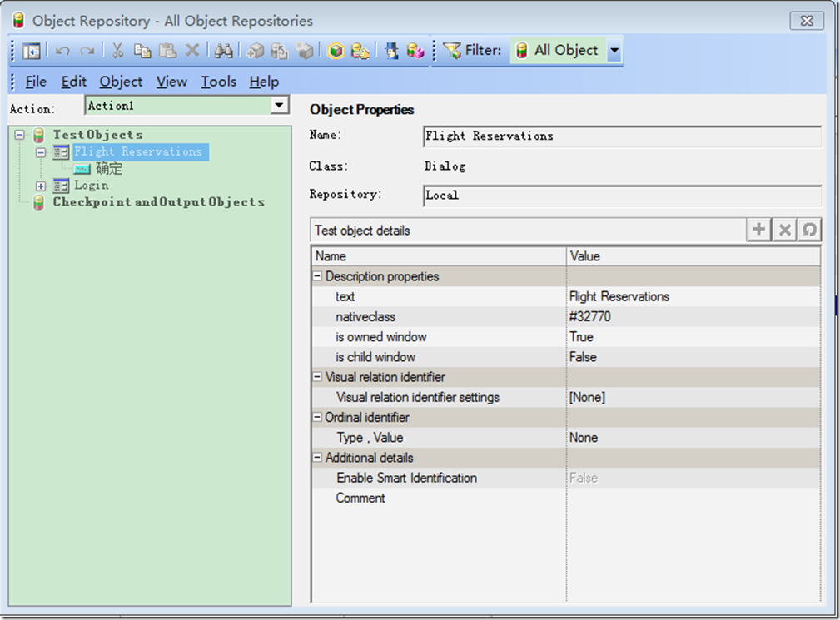Click the restore mandatory properties icon
The image size is (840, 620).
(x=809, y=230)
